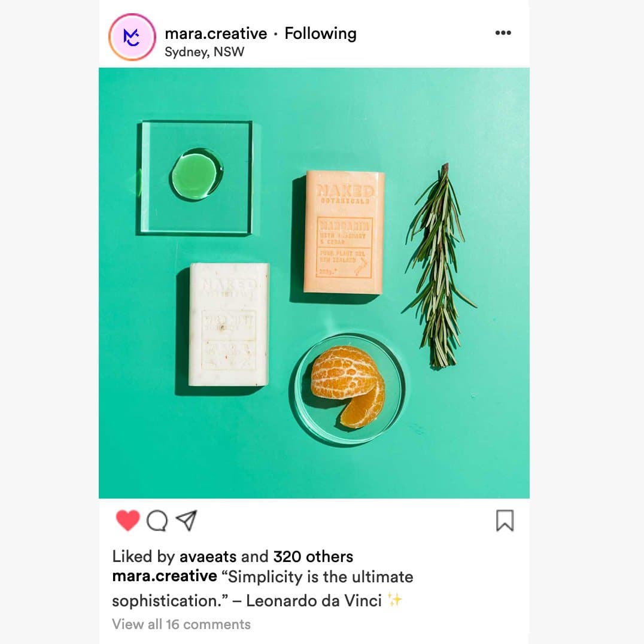
Task: Tap the rosemary sprig in the photo
Action: coord(439,266)
